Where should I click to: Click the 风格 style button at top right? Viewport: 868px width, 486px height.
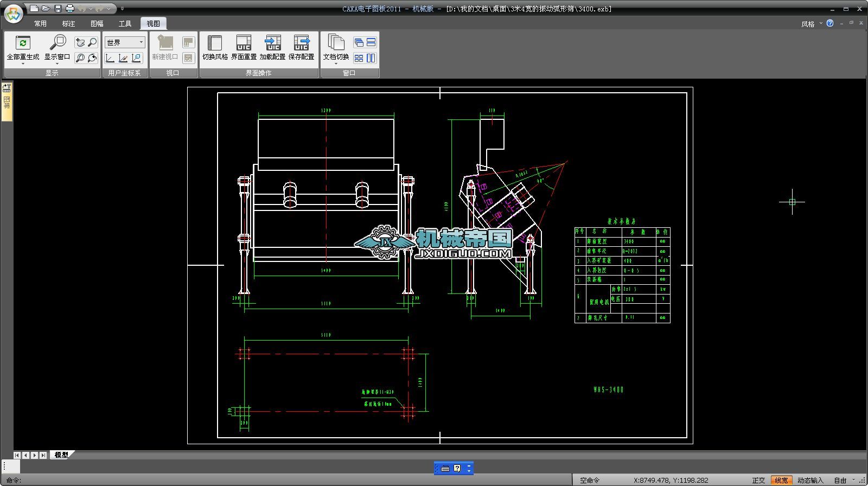[808, 24]
